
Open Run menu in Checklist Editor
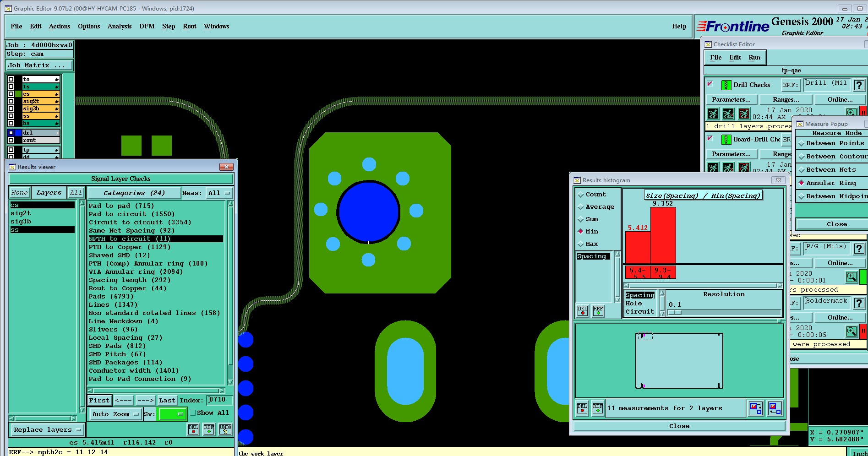point(754,58)
